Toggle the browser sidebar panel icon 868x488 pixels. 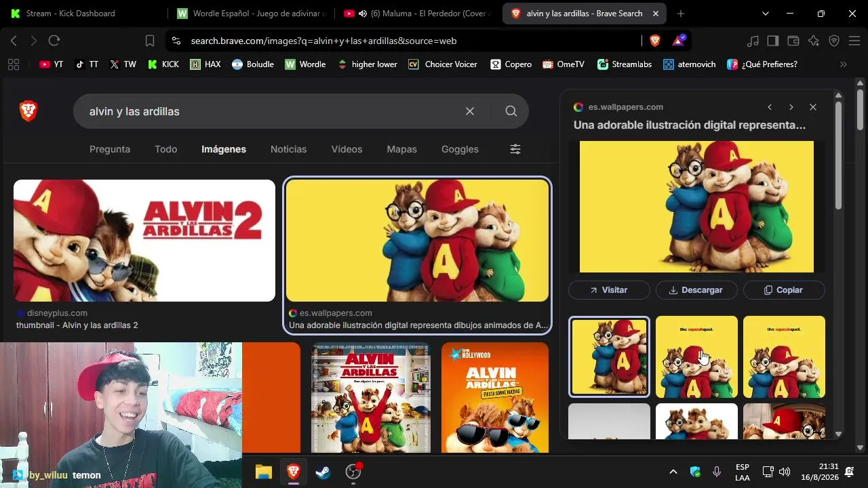pyautogui.click(x=773, y=41)
